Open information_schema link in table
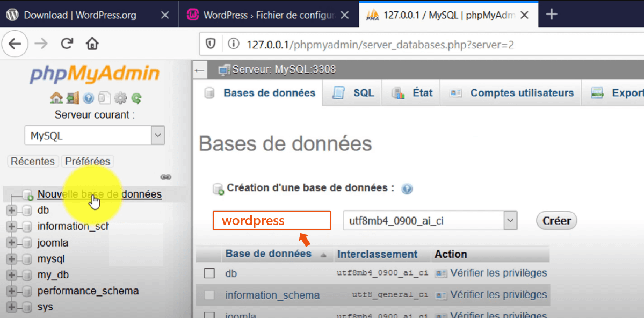 (x=272, y=295)
